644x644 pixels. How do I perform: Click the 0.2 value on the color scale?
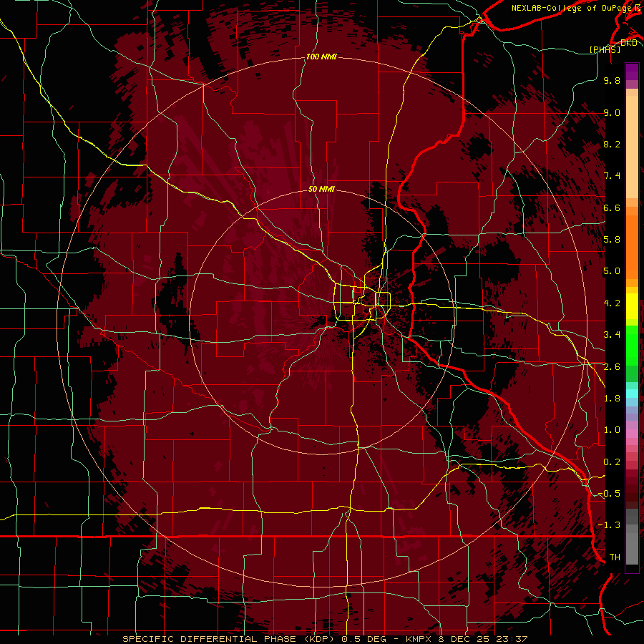(x=612, y=462)
